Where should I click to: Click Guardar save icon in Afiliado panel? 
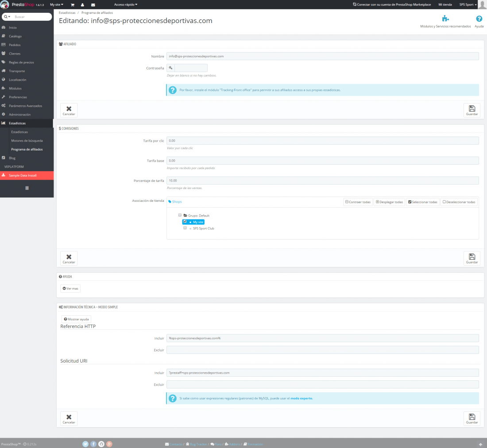coord(472,110)
